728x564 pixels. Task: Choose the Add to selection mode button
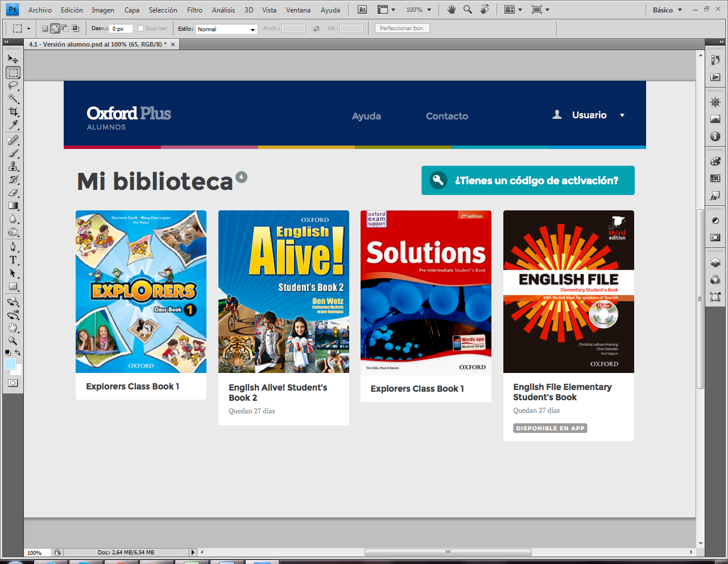(x=55, y=28)
